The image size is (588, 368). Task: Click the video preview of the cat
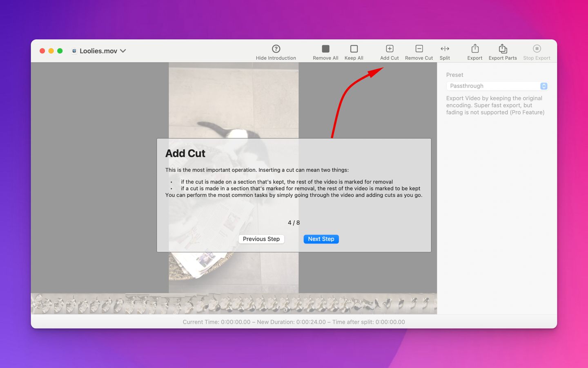click(x=234, y=102)
